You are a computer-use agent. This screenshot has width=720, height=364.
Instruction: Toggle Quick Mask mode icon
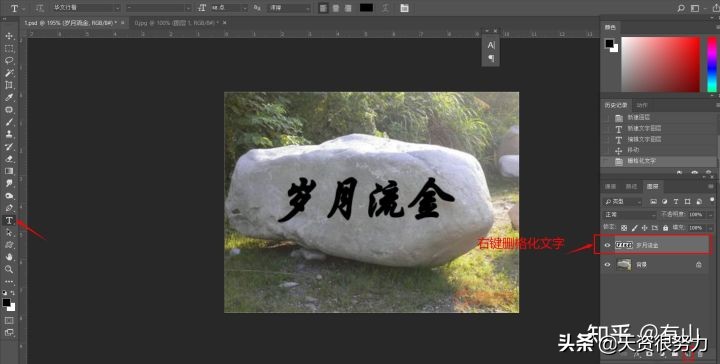point(9,320)
